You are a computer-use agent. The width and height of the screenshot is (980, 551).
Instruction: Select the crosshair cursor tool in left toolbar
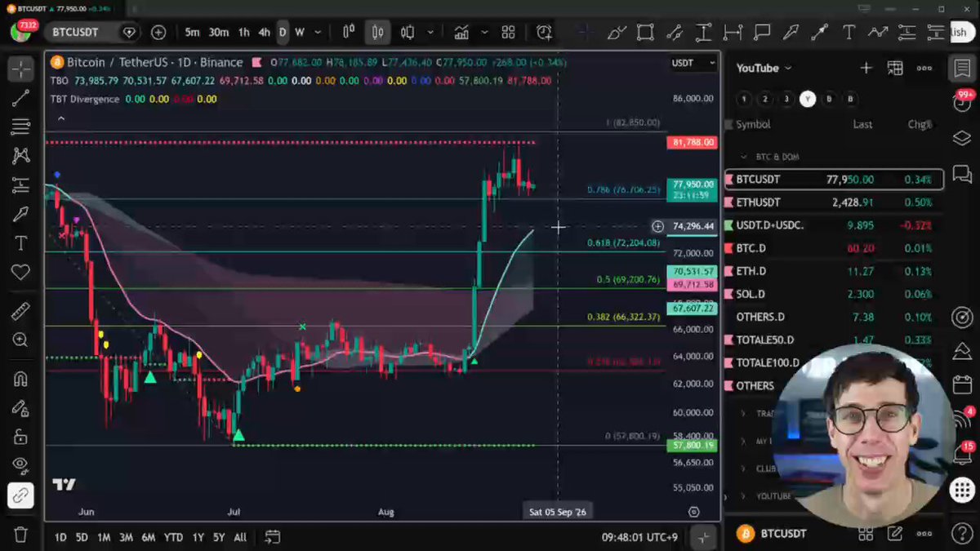tap(20, 69)
